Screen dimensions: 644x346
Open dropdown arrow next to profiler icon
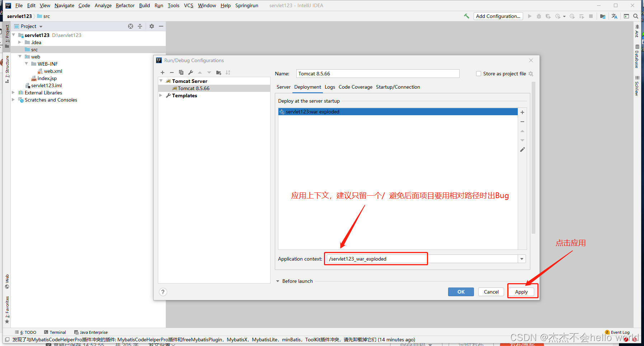(x=564, y=17)
